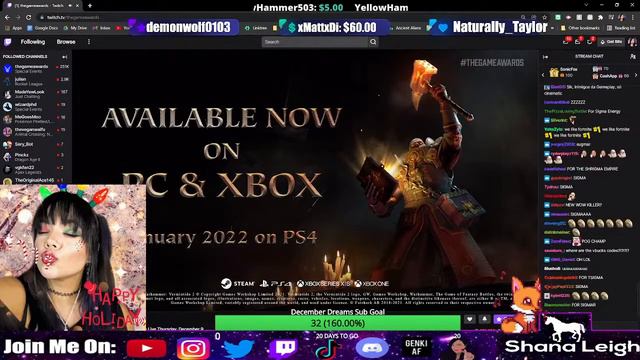Image resolution: width=640 pixels, height=360 pixels.
Task: Open the three-dot more menu beside Browse
Action: point(89,42)
